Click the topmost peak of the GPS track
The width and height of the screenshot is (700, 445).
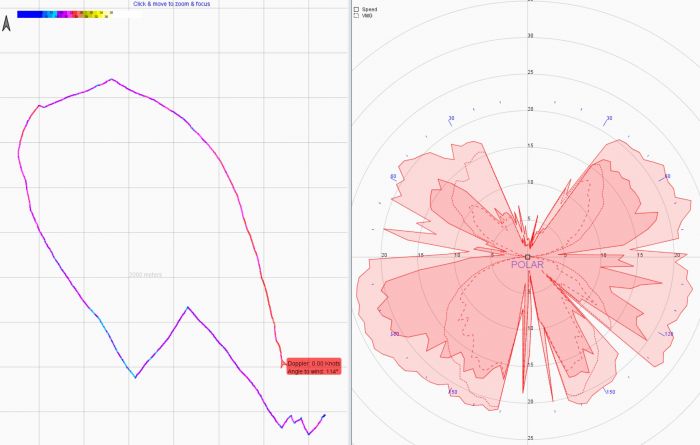point(111,79)
